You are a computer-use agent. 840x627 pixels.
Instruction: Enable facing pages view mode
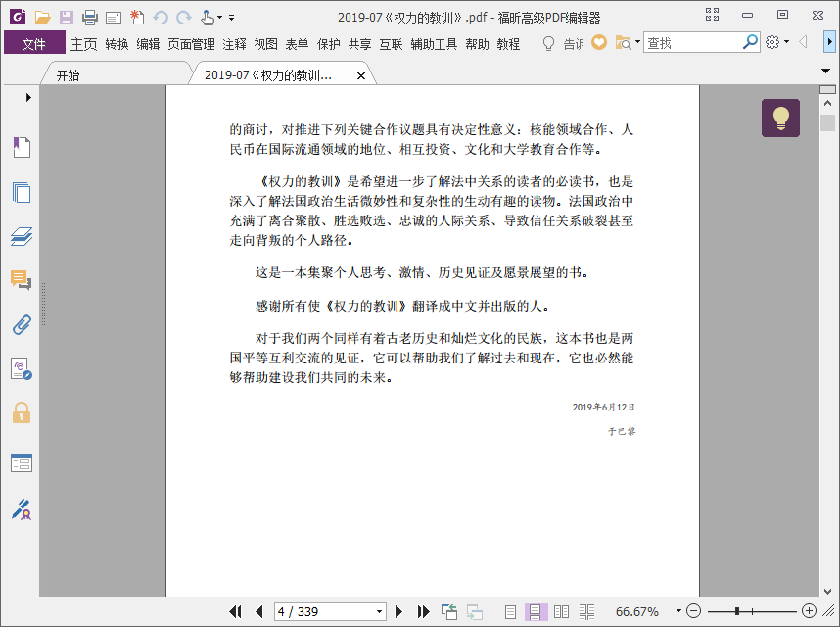561,612
